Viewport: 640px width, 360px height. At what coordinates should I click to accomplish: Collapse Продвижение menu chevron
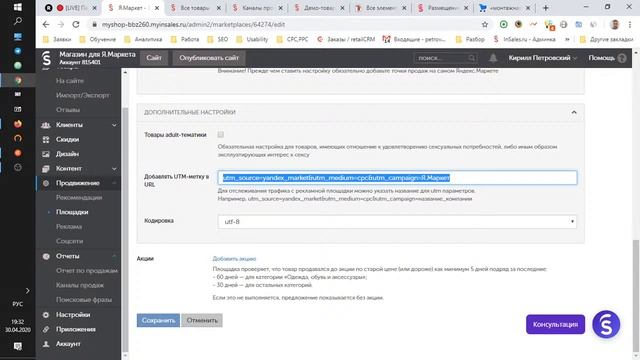click(114, 183)
